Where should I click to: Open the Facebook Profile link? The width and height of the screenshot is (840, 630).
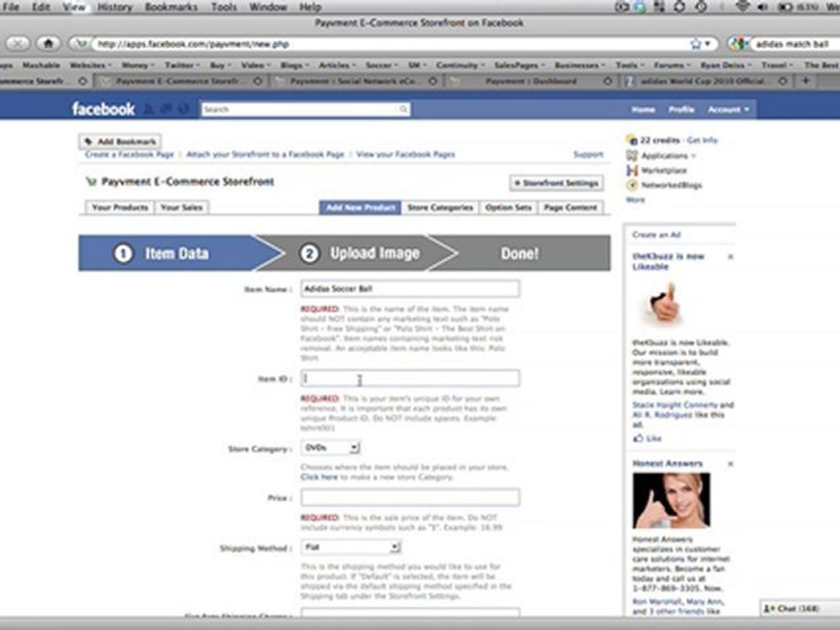point(681,109)
